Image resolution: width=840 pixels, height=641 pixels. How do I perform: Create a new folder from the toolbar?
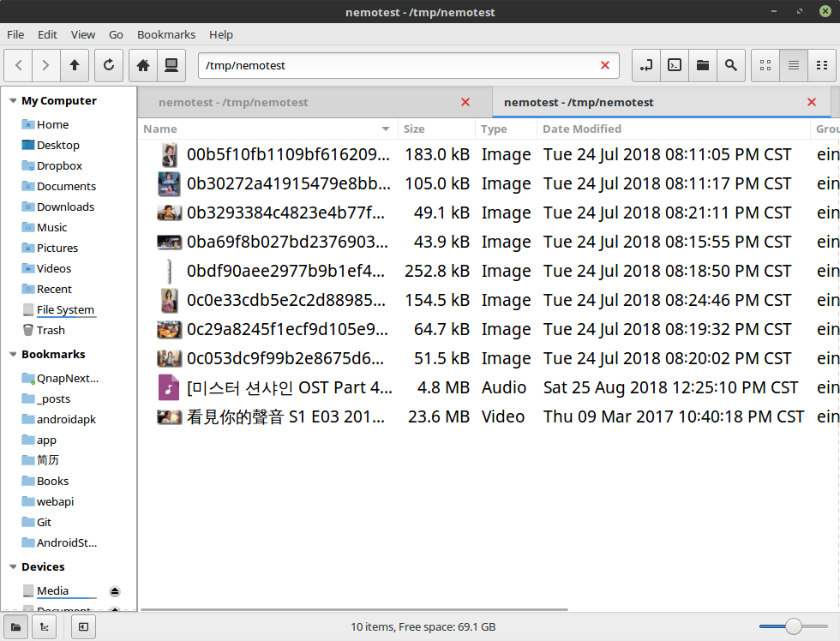pos(703,65)
